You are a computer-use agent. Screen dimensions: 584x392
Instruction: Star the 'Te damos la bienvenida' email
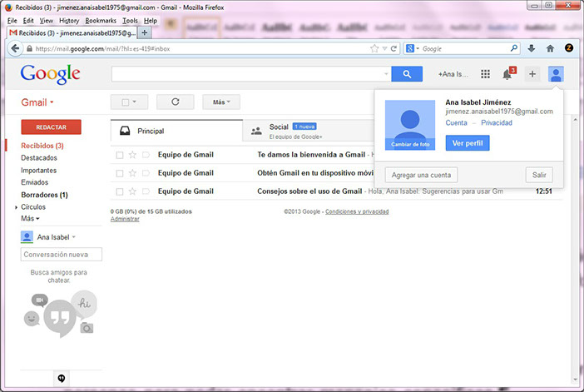[132, 155]
